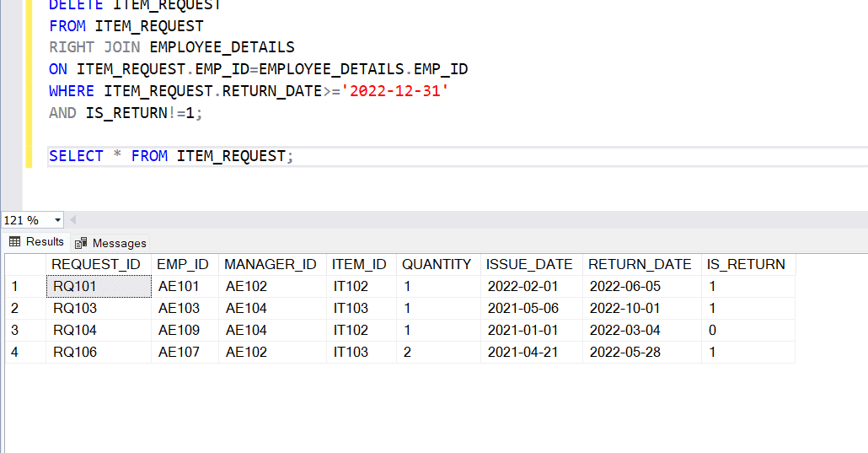Click the horizontal scroll left arrow
Viewport: 868px width, 453px height.
(x=72, y=220)
